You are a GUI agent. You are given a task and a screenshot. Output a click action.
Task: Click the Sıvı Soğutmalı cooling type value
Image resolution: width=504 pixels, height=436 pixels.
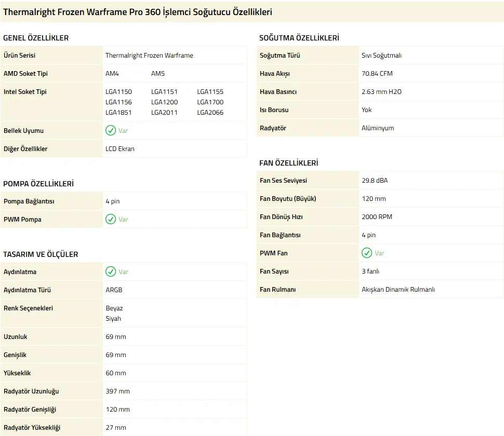pos(381,56)
